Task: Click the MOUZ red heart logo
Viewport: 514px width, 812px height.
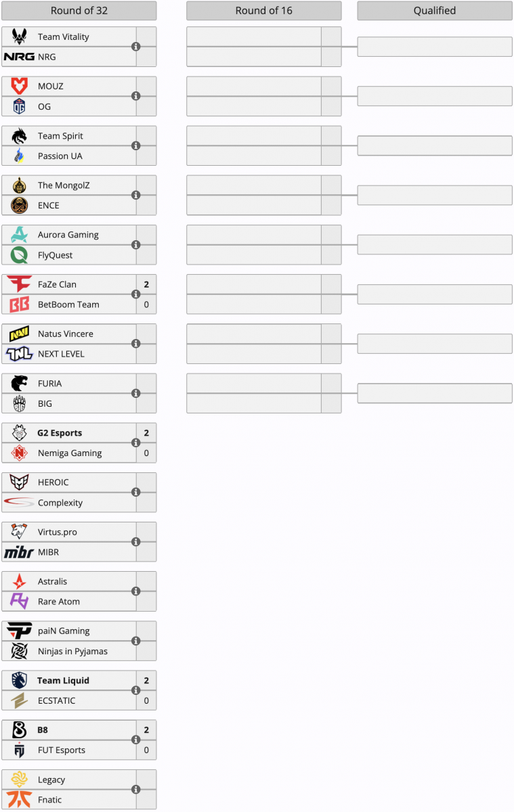Action: tap(20, 86)
